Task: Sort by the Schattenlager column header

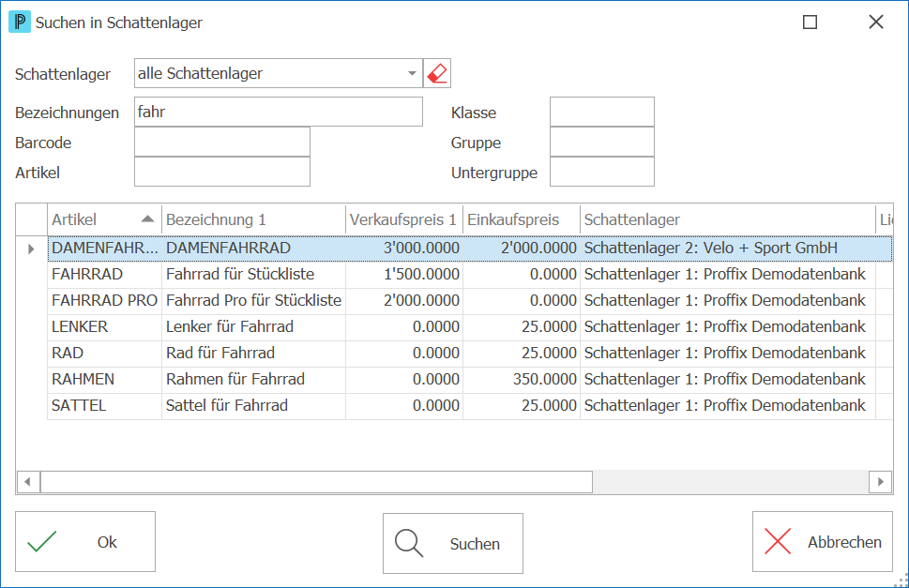Action: click(x=728, y=219)
